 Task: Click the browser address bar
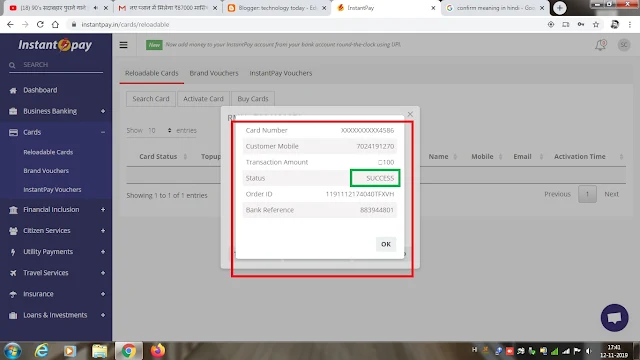click(306, 24)
